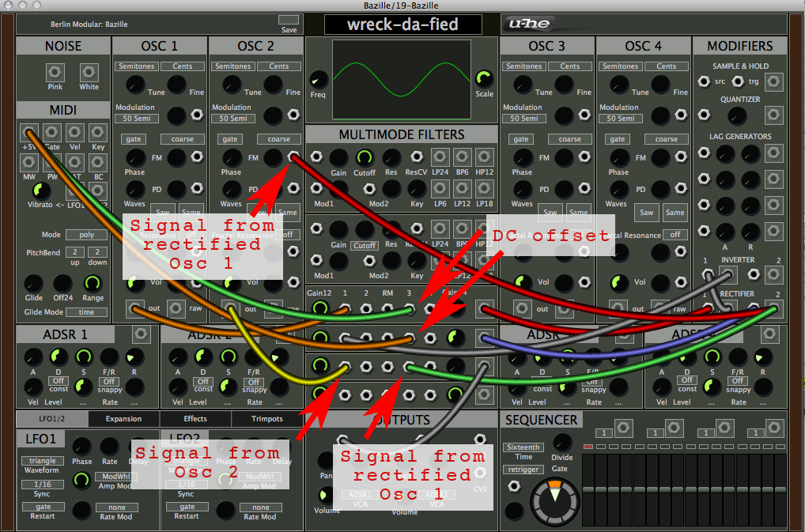The height and width of the screenshot is (532, 805).
Task: Click Sample & Hold src input jack
Action: (704, 81)
